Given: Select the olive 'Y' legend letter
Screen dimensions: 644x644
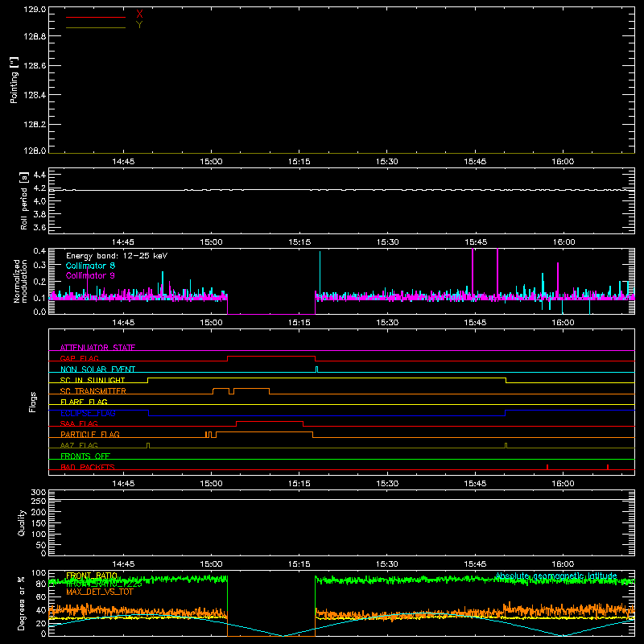Looking at the screenshot, I should 139,25.
